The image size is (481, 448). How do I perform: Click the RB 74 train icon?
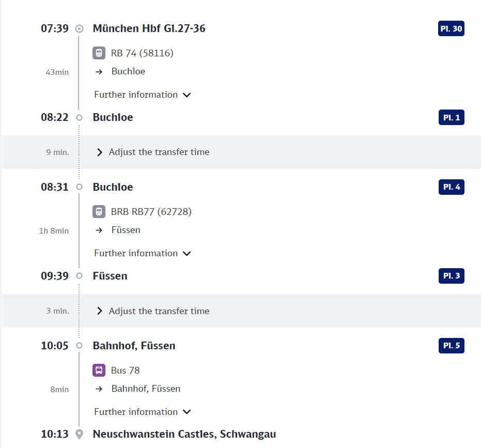pyautogui.click(x=99, y=53)
